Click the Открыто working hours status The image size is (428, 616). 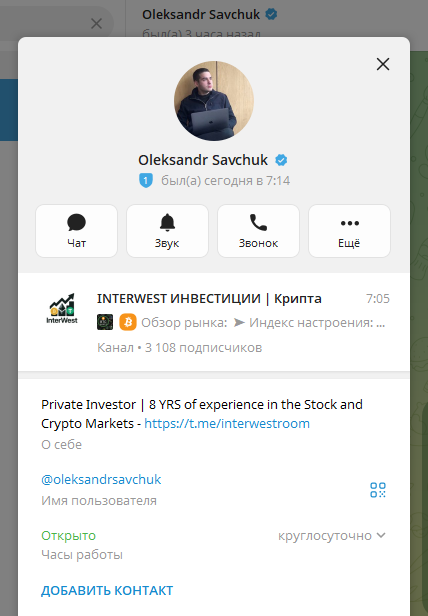(68, 535)
